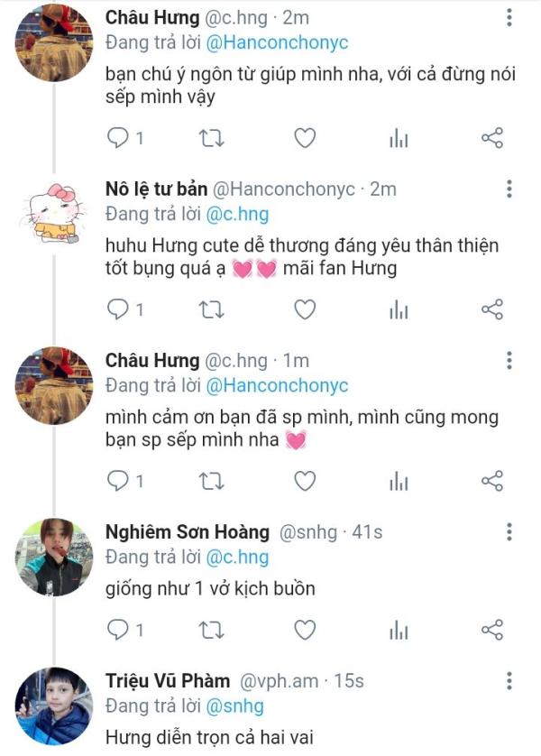Image resolution: width=541 pixels, height=756 pixels.
Task: Like Châu Hưng's 1m tweet
Action: (x=306, y=481)
